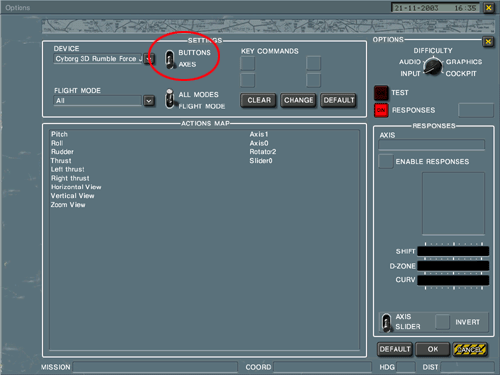Image resolution: width=500 pixels, height=375 pixels.
Task: Adjust the D-Zone slider bar
Action: pyautogui.click(x=453, y=266)
